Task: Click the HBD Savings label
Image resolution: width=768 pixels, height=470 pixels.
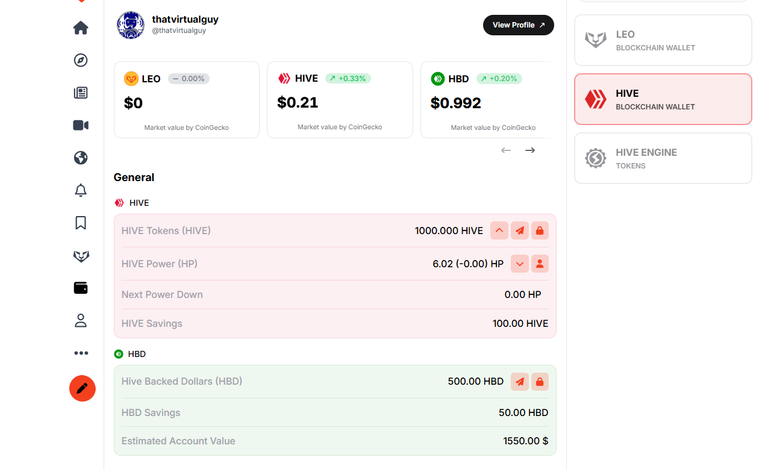Action: [x=151, y=413]
